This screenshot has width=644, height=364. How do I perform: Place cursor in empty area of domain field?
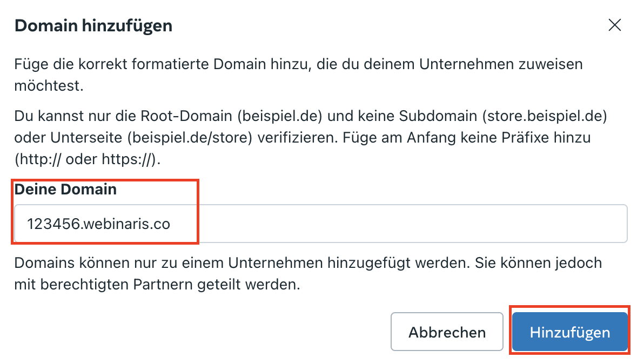click(x=398, y=224)
